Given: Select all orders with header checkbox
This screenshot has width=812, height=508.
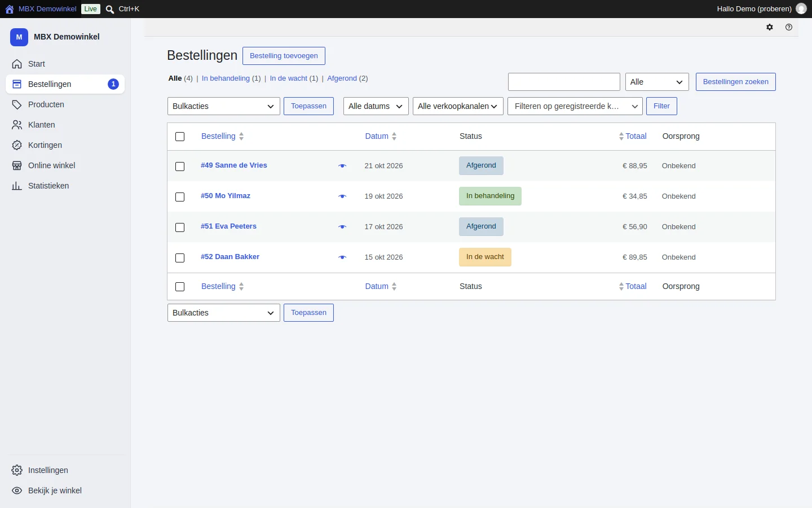Looking at the screenshot, I should click(180, 137).
